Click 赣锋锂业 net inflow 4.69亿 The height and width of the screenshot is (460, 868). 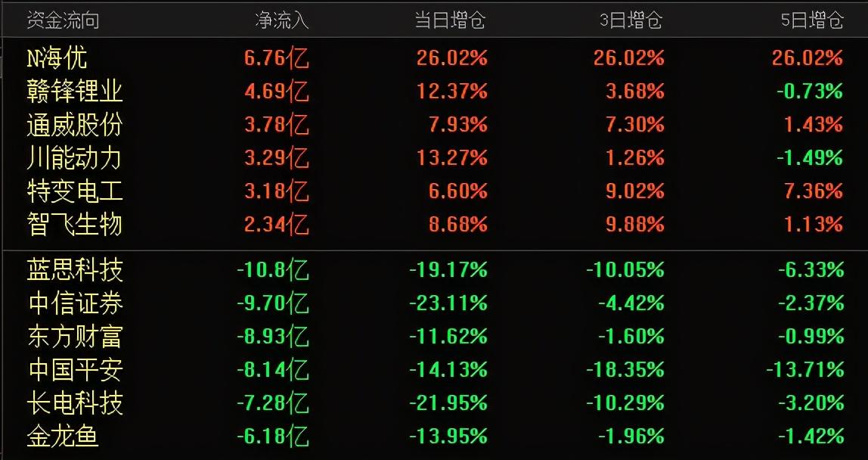[277, 91]
